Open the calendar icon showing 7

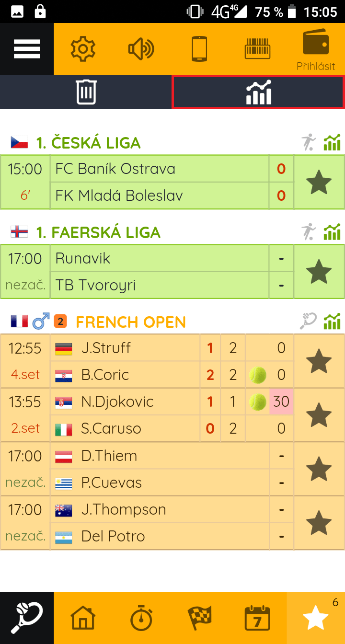257,618
